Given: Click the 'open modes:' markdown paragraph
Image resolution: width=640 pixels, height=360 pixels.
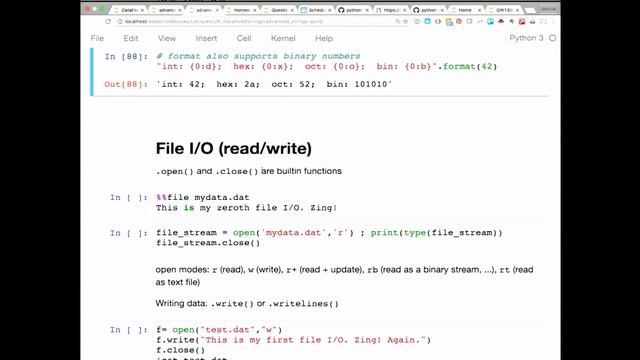Looking at the screenshot, I should [x=344, y=276].
